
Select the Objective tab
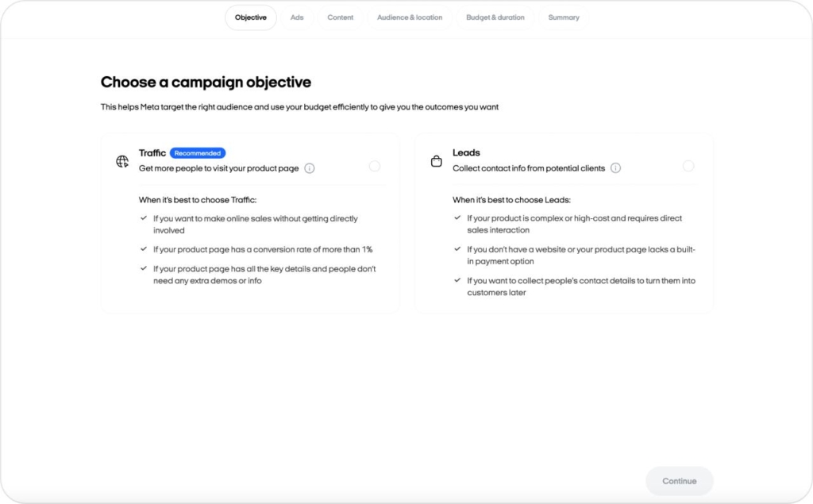coord(250,17)
